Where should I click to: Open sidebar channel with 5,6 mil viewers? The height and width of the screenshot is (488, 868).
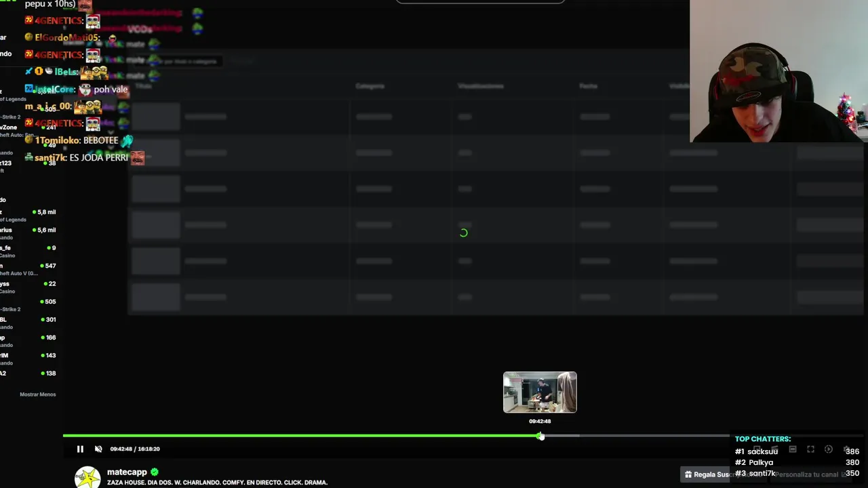pos(28,233)
